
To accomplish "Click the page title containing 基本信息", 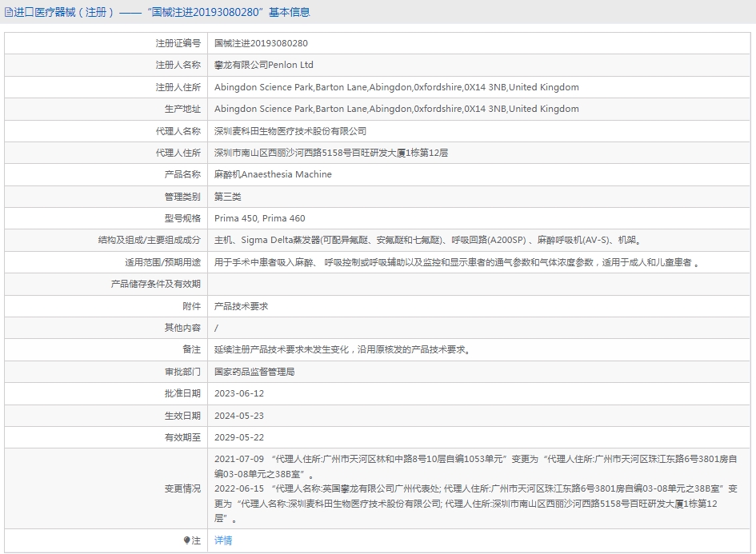I will pos(161,13).
